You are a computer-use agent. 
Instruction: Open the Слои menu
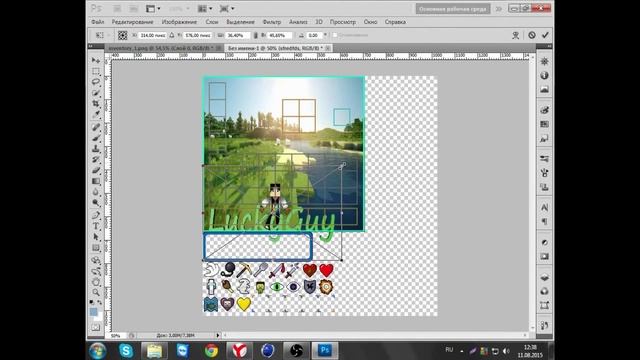click(x=212, y=22)
